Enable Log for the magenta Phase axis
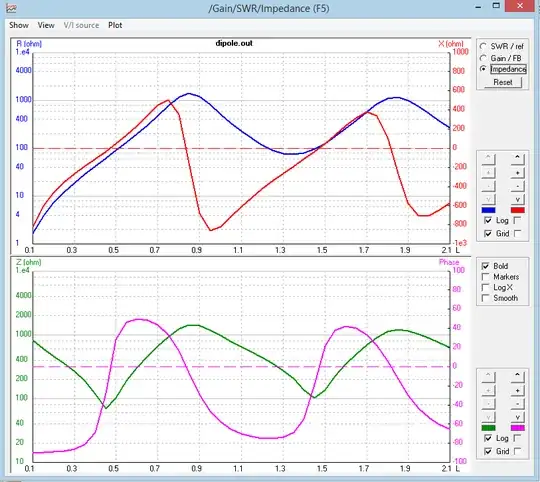This screenshot has width=540, height=482. (517, 438)
